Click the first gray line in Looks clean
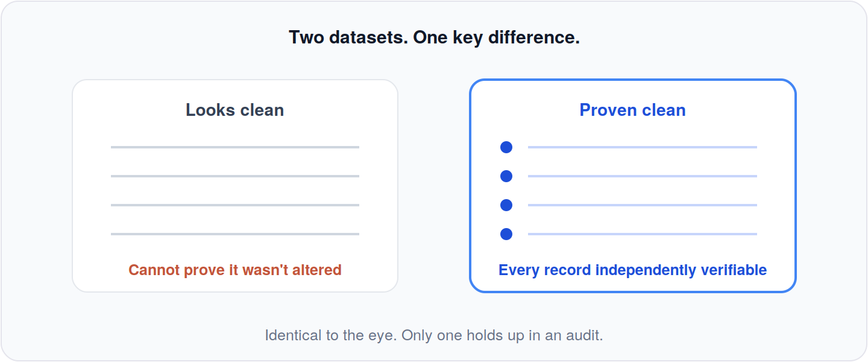 click(235, 147)
